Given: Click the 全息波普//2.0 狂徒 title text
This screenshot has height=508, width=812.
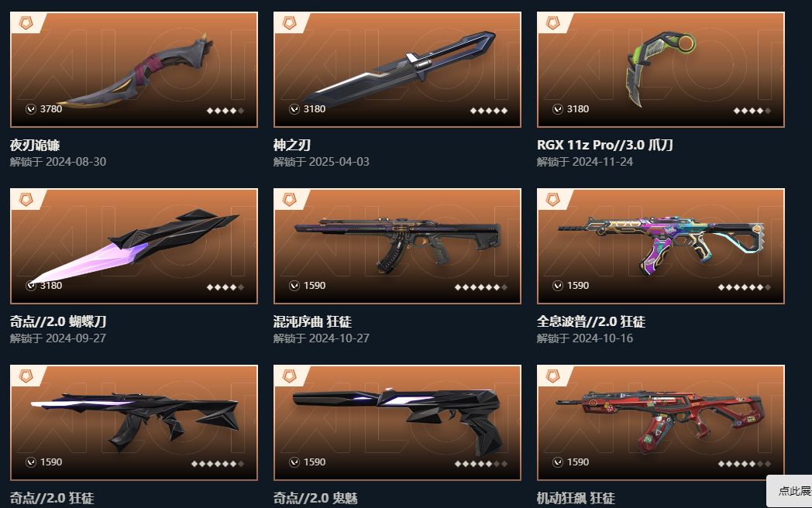Looking at the screenshot, I should 591,321.
